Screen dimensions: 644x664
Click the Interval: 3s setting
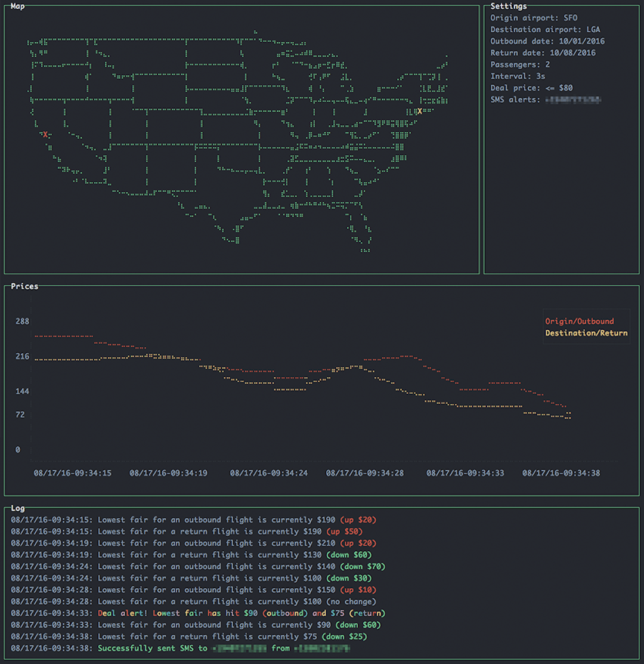(x=518, y=76)
